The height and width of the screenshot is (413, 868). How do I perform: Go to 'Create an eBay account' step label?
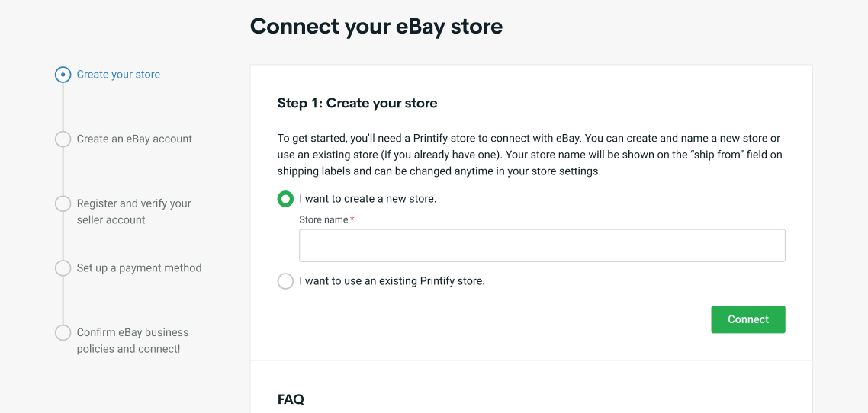134,139
